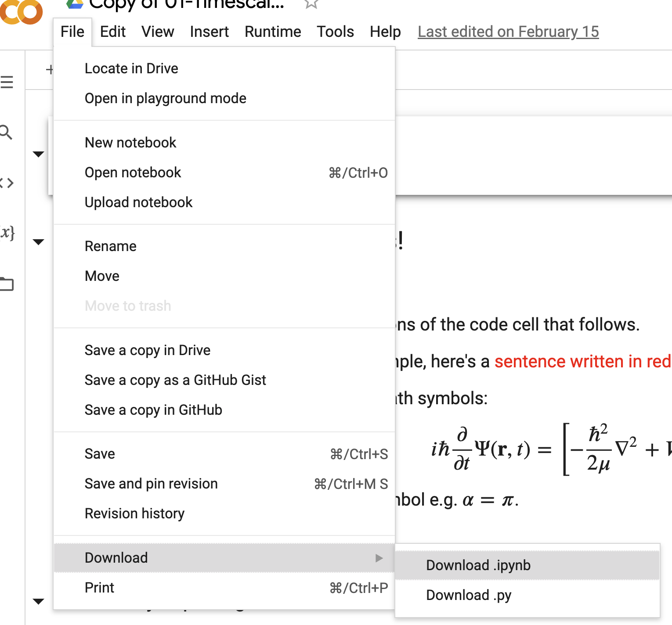
Task: Click the Google Drive icon beside title
Action: (75, 4)
